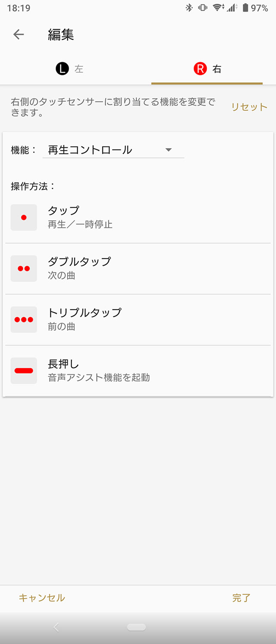Screen dimensions: 276x644
Task: Select the 長押し 音声アシスト row
Action: click(x=138, y=370)
